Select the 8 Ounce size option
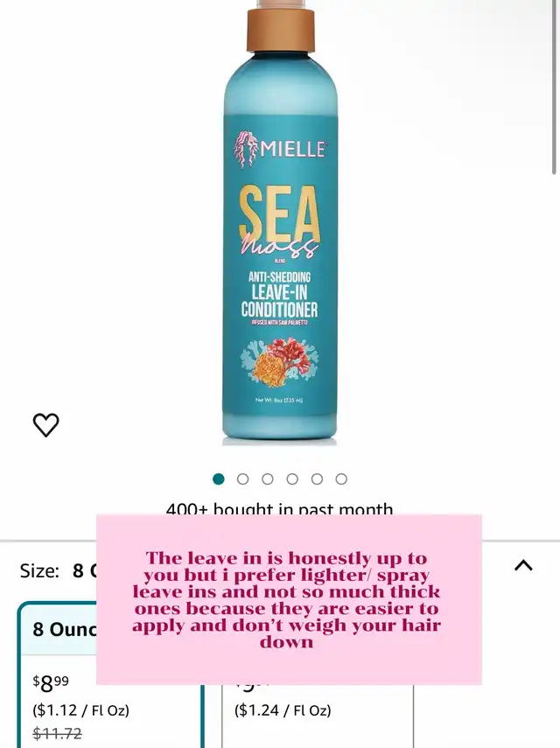This screenshot has height=748, width=560. (x=110, y=675)
